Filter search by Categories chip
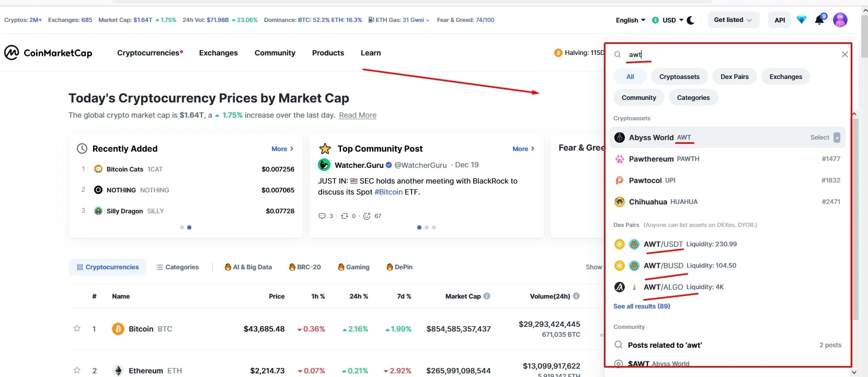This screenshot has height=377, width=868. point(693,98)
